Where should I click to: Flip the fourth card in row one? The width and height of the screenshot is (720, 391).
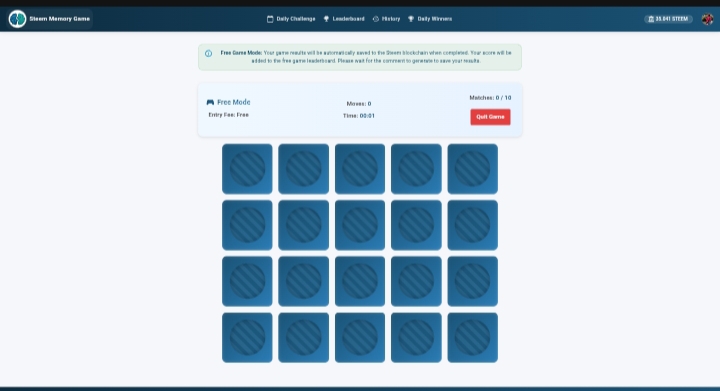click(x=416, y=169)
